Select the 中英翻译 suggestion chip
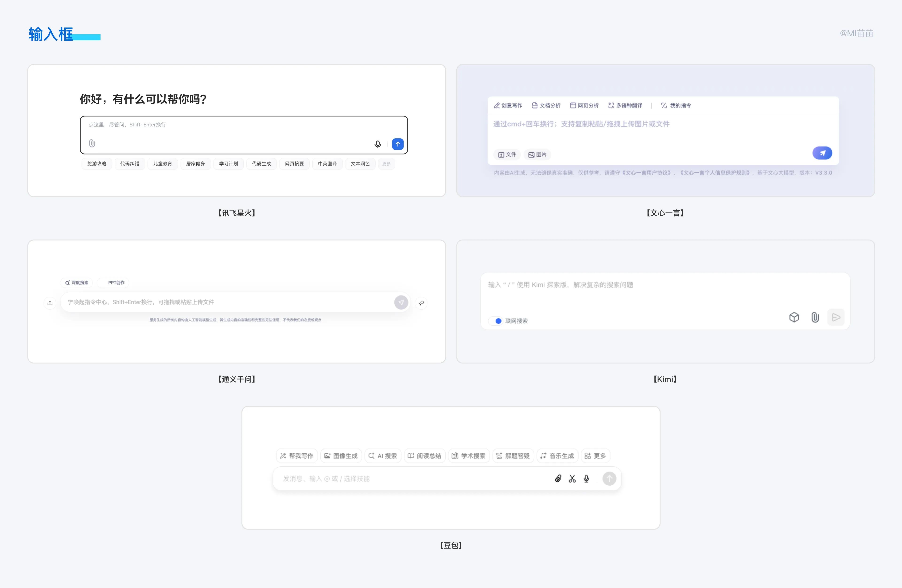902x588 pixels. pos(327,164)
